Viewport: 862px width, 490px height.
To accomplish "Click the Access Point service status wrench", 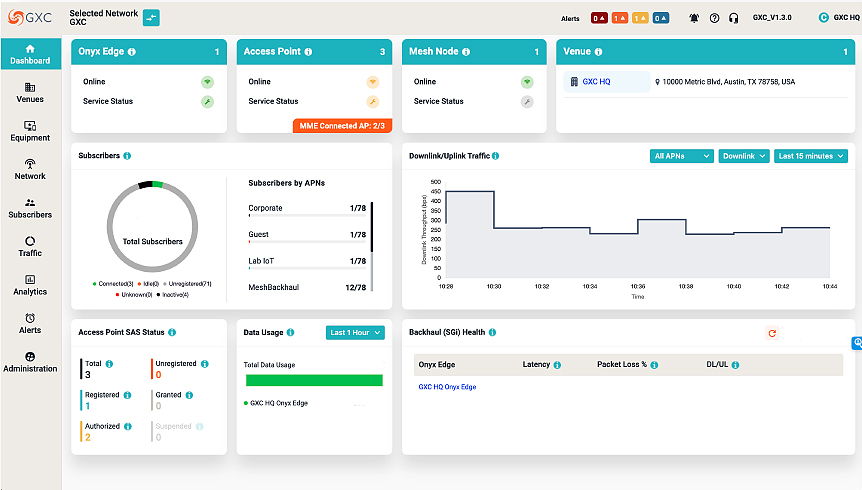I will pos(372,102).
